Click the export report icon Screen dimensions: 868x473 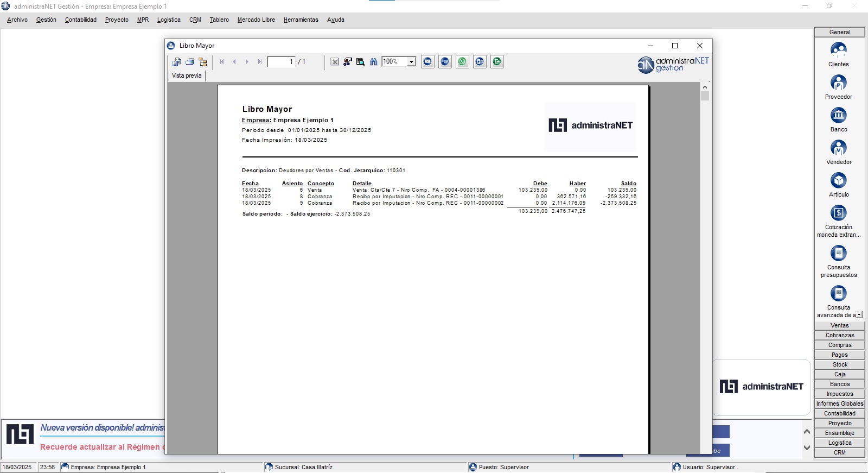176,62
